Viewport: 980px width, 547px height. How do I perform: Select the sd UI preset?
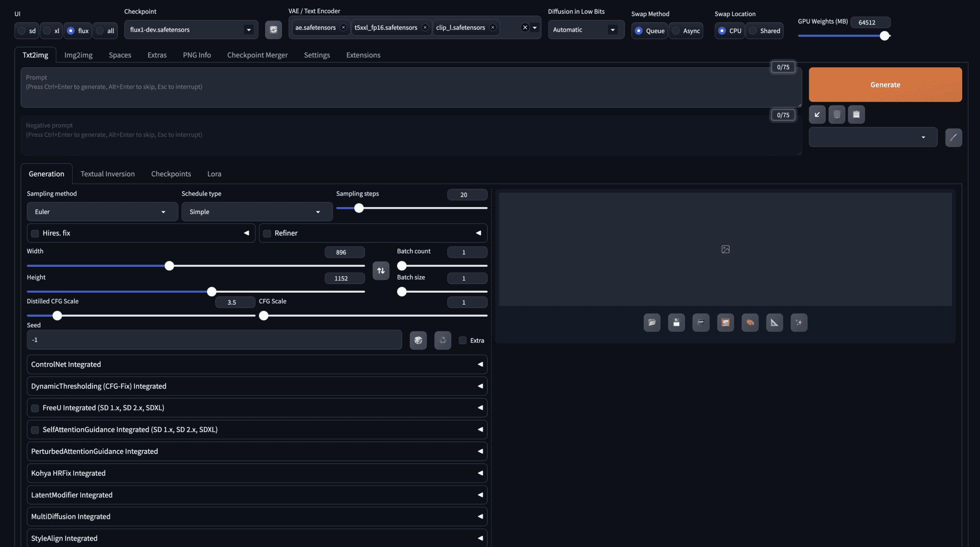[27, 31]
